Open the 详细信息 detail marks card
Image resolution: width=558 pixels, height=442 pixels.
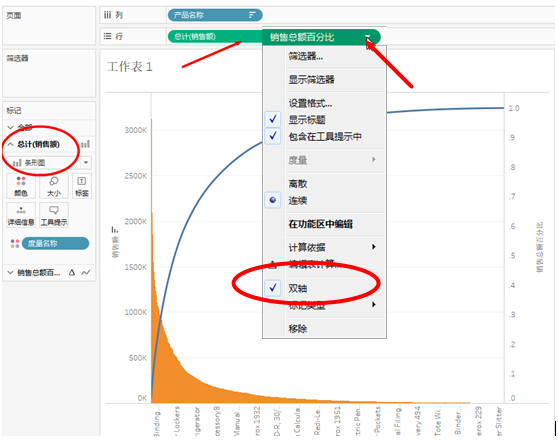(21, 215)
